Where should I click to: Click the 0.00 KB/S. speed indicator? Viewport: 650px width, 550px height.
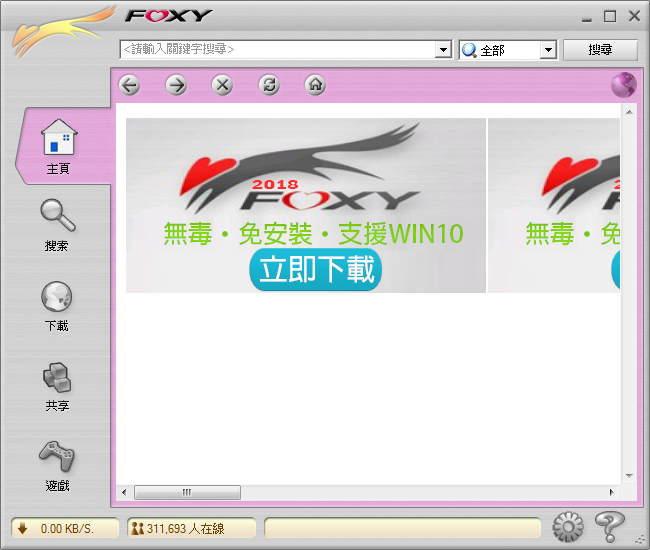[67, 528]
